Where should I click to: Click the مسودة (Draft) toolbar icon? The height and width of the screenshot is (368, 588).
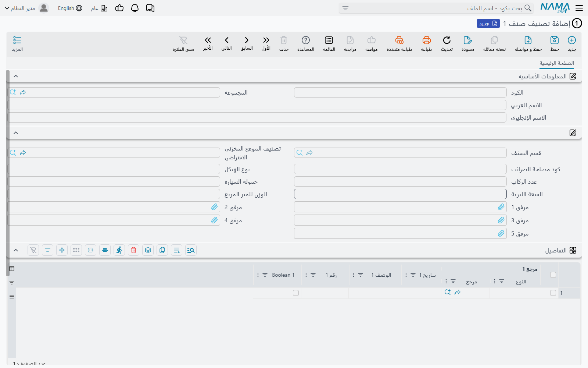[468, 40]
